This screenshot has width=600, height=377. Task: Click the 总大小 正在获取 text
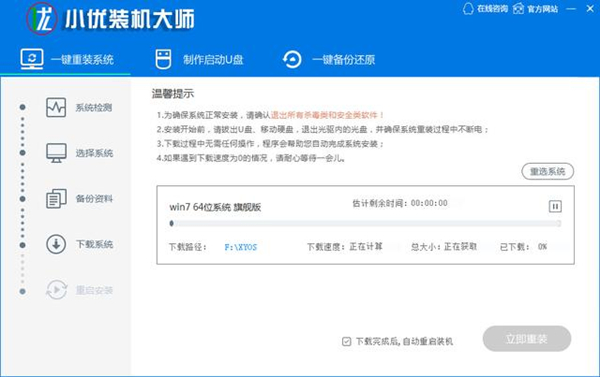[x=444, y=246]
